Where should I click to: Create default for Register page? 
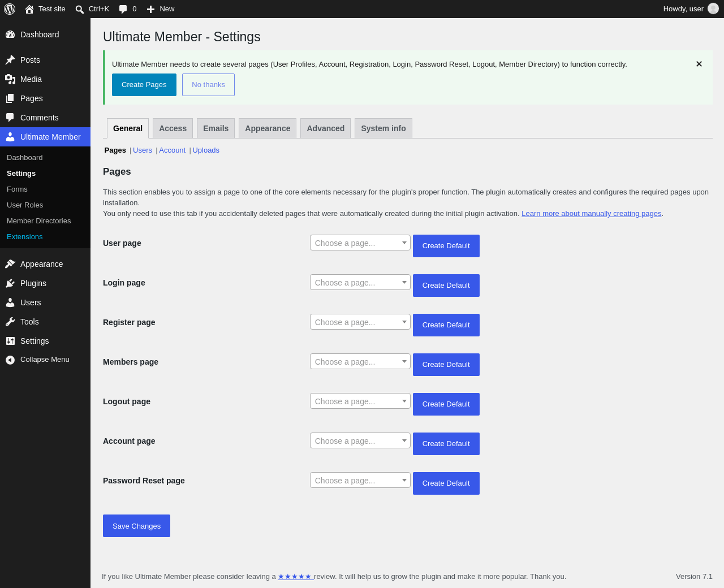446,325
